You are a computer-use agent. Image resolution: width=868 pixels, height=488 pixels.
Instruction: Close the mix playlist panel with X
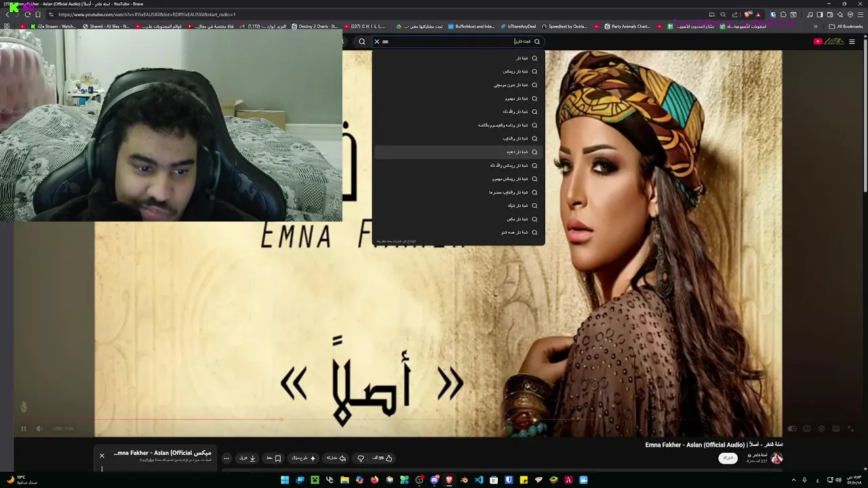click(102, 455)
